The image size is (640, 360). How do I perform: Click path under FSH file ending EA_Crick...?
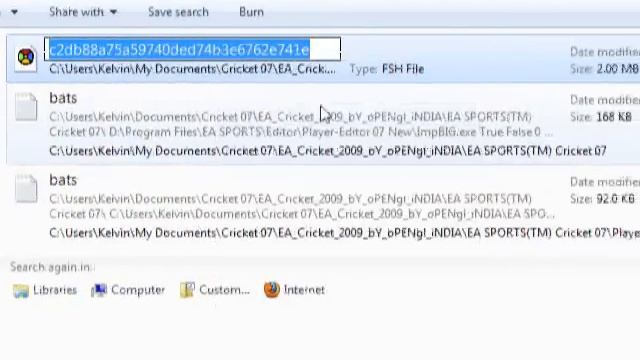tap(192, 69)
